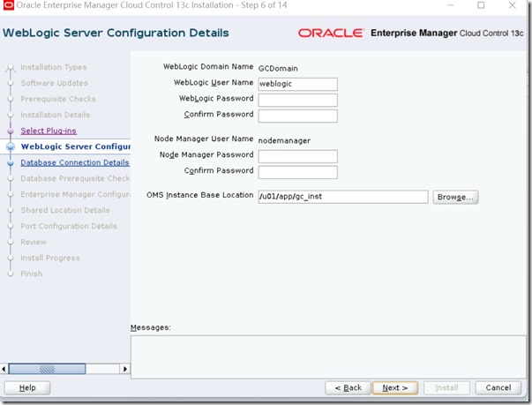Close the installer window
The image size is (532, 405).
(x=512, y=5)
